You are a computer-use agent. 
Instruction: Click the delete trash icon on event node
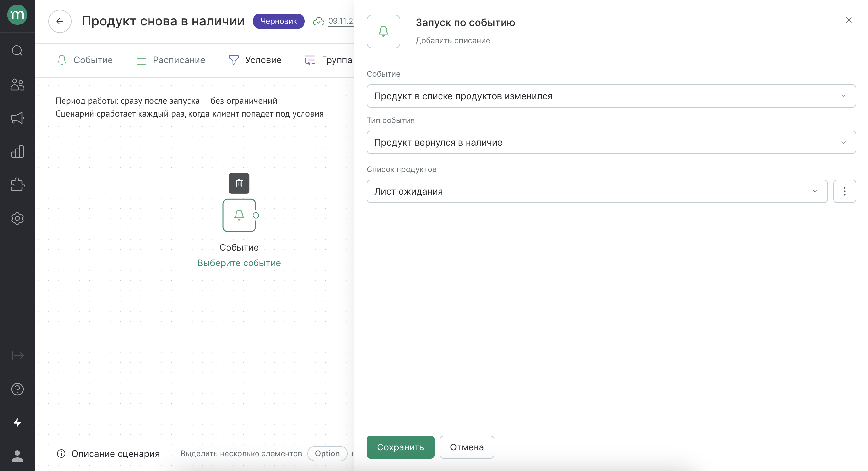239,183
